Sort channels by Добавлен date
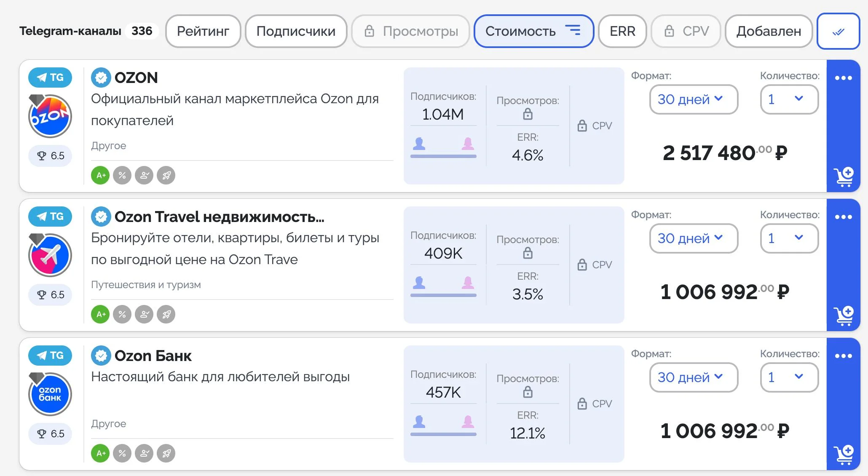The height and width of the screenshot is (476, 868). [769, 31]
